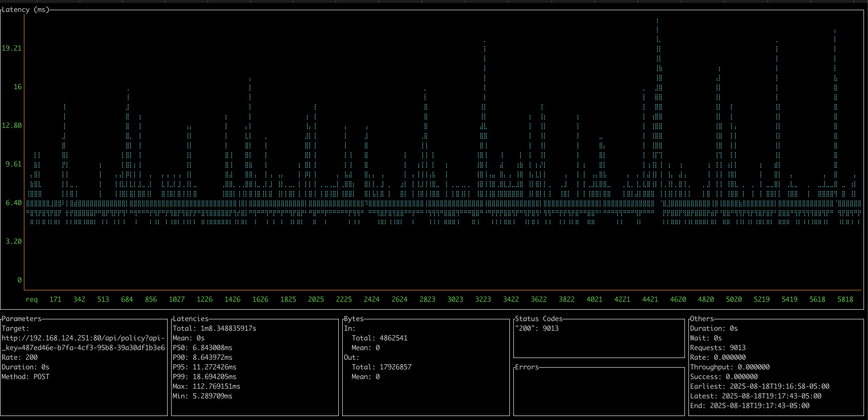Screen dimensions: 868x420
Task: Click 'Total: 4862541' bytes in
Action: pyautogui.click(x=380, y=338)
